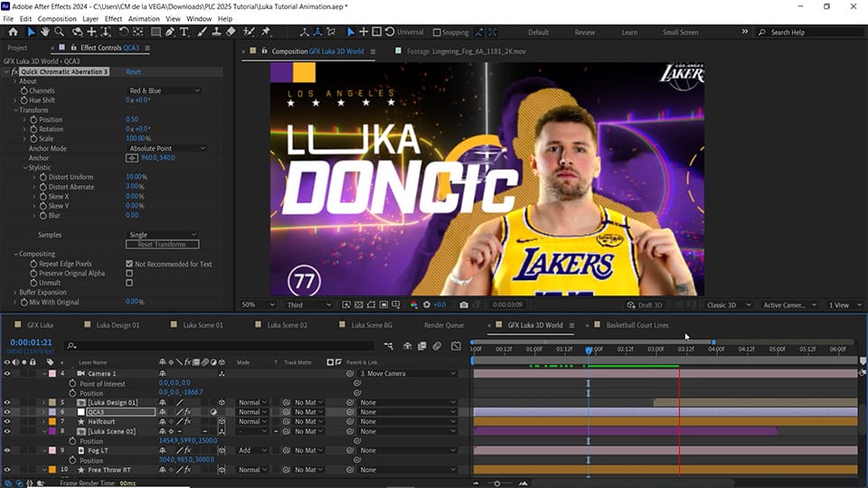Hide the Halfcourt layer
Screen dimensions: 868x488
coord(7,422)
